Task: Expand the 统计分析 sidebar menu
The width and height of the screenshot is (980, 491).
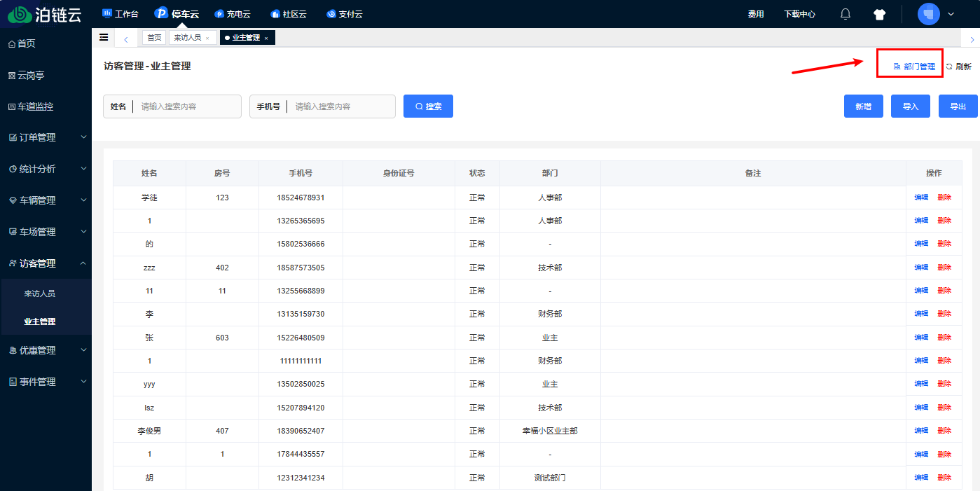Action: (x=46, y=169)
